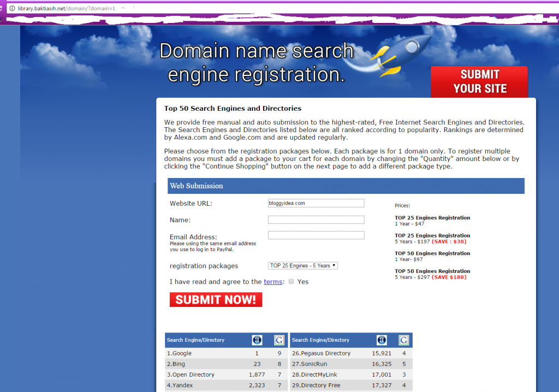This screenshot has height=392, width=559.
Task: Click the Alexa icon in left table header
Action: [x=257, y=340]
